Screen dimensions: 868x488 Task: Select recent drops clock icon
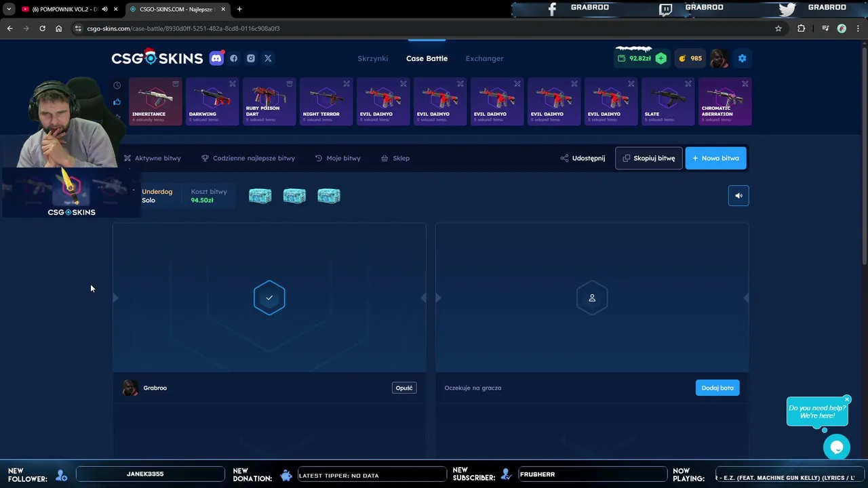pyautogui.click(x=117, y=85)
